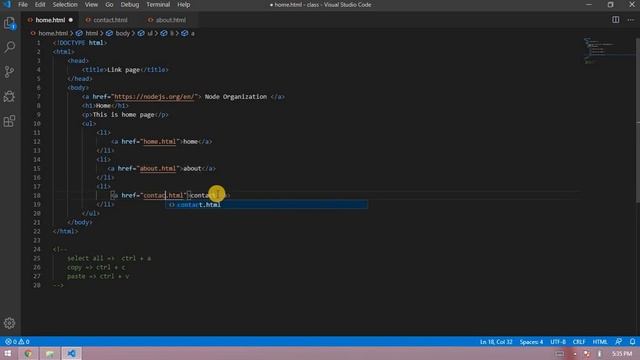Open the Edit menu
640x360 pixels.
tap(40, 4)
